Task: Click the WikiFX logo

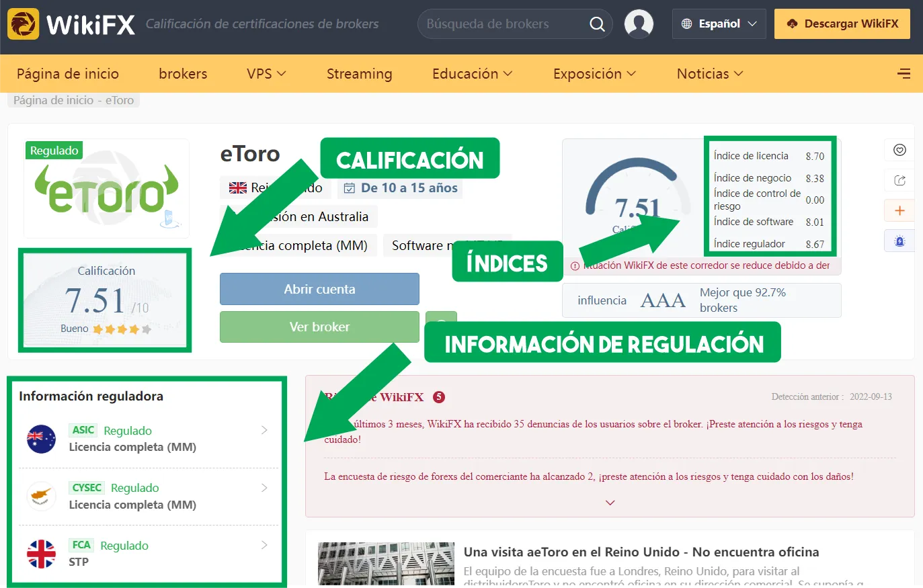Action: point(71,24)
